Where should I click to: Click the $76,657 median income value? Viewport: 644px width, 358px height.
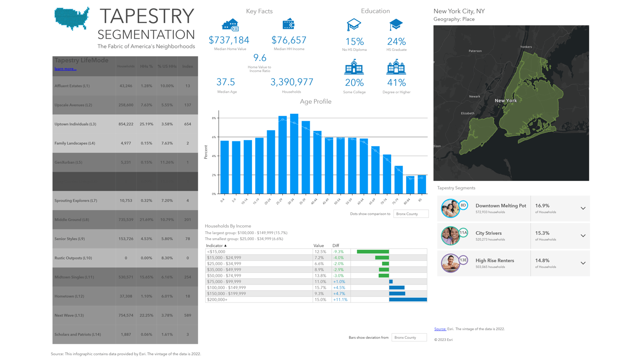click(x=289, y=40)
